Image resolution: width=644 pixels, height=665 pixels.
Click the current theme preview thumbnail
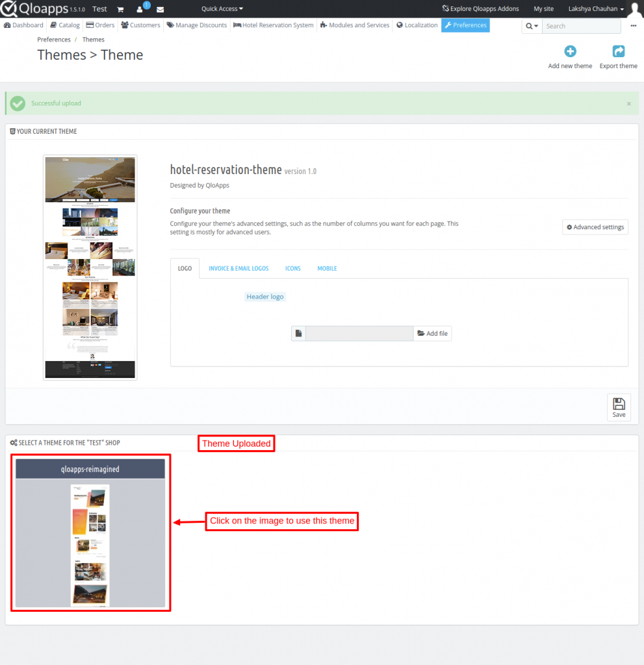(90, 267)
